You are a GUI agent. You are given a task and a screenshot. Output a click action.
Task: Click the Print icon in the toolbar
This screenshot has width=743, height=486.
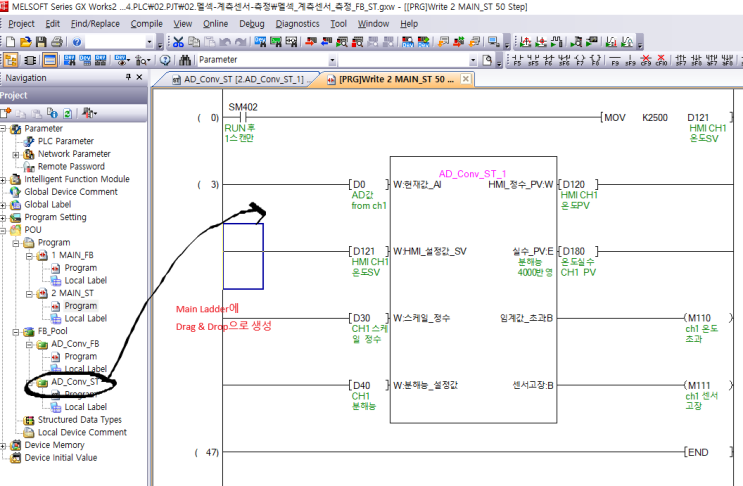(x=57, y=42)
